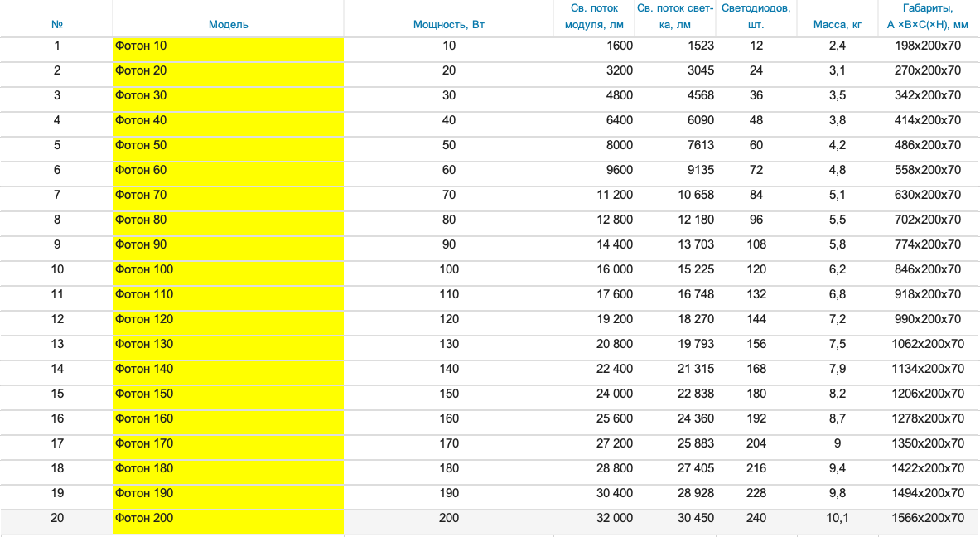The height and width of the screenshot is (537, 980).
Task: Select the Фотон 50 model cell
Action: [x=228, y=149]
